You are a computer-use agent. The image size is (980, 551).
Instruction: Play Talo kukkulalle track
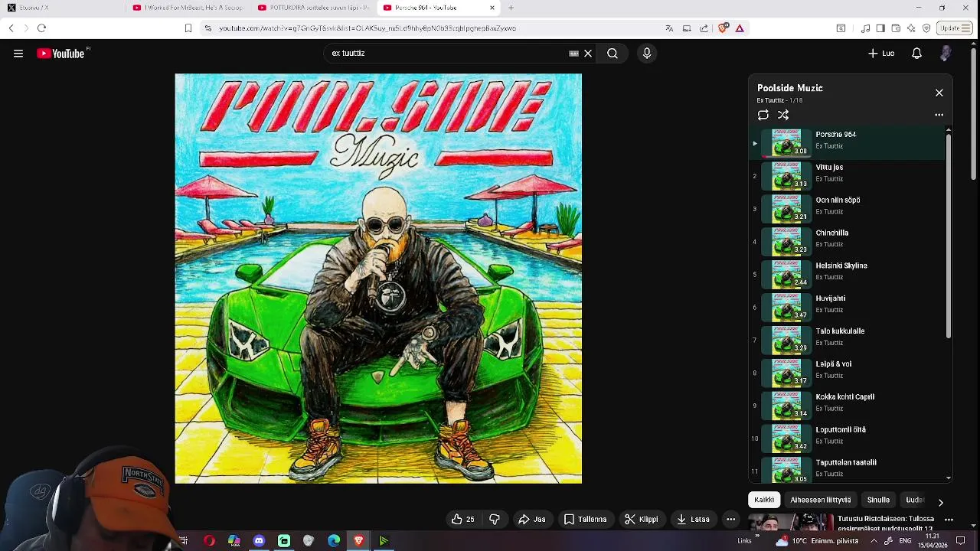click(847, 341)
